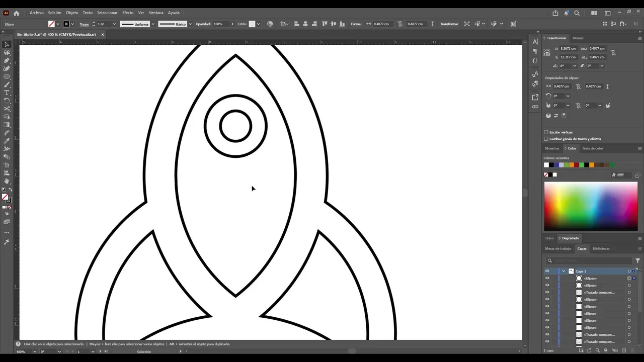Screen dimensions: 644x362
Task: Toggle eye of first Trazado compuesto row
Action: click(x=547, y=292)
